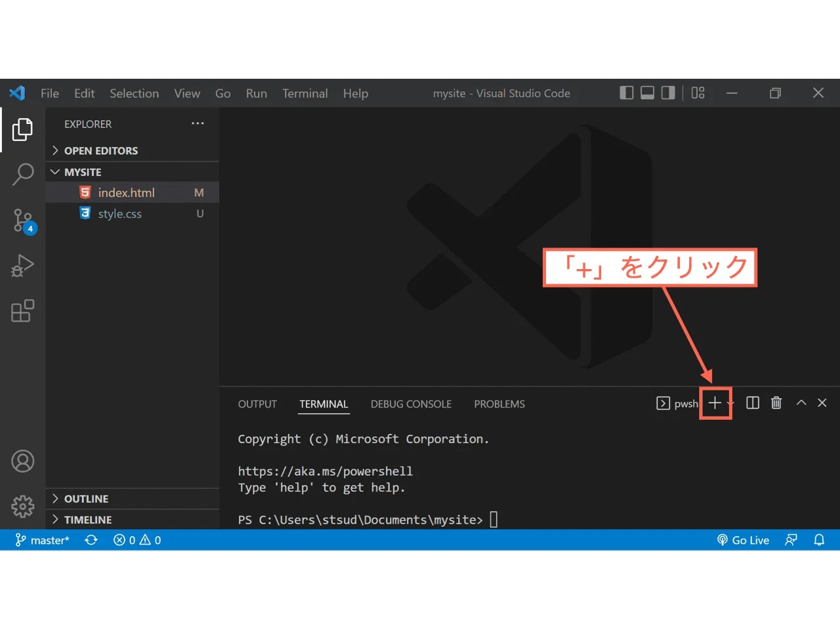This screenshot has height=630, width=840.
Task: Click the Accounts icon above settings
Action: [x=22, y=461]
